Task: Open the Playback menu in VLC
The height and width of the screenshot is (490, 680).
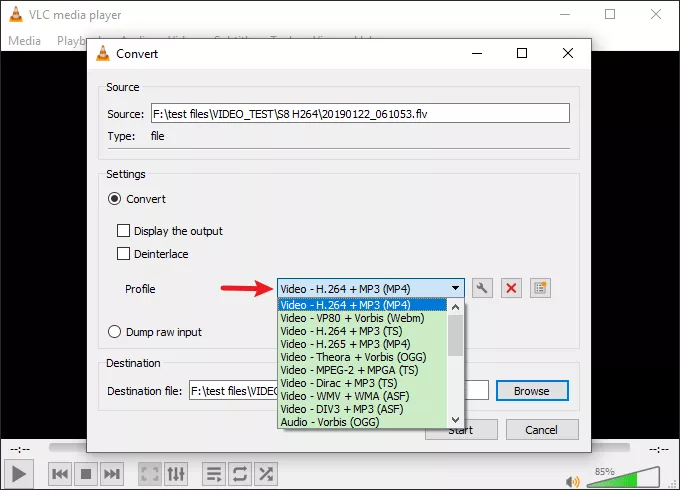Action: pyautogui.click(x=72, y=41)
